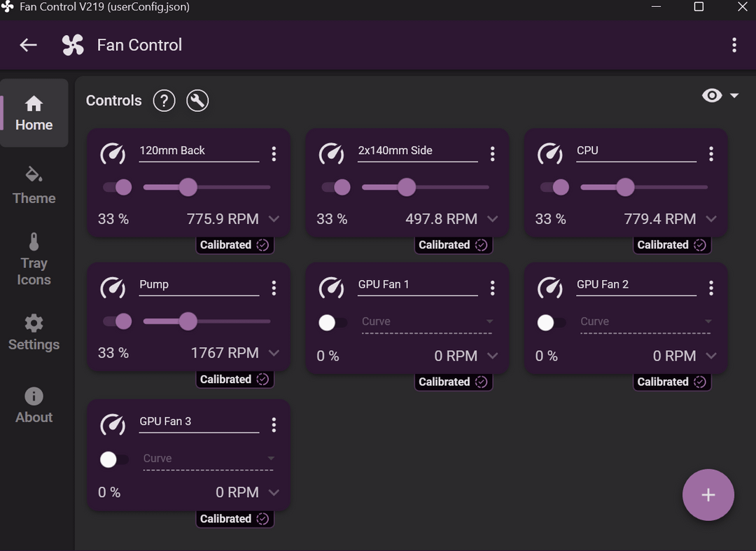Open the eye visibility dropdown
This screenshot has width=756, height=551.
[720, 95]
